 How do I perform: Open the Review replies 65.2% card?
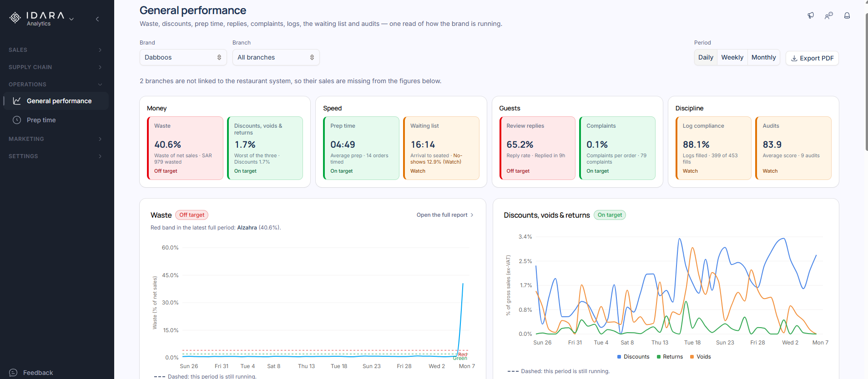[537, 148]
